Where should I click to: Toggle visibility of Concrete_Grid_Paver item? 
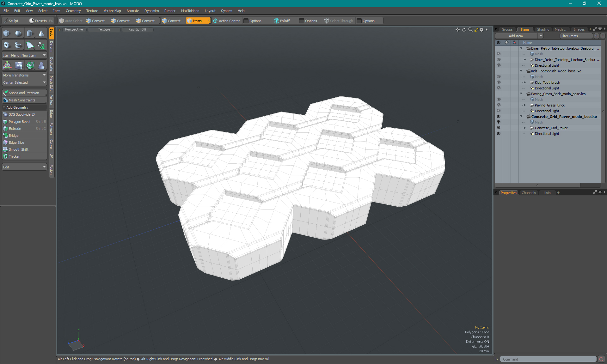[x=499, y=128]
